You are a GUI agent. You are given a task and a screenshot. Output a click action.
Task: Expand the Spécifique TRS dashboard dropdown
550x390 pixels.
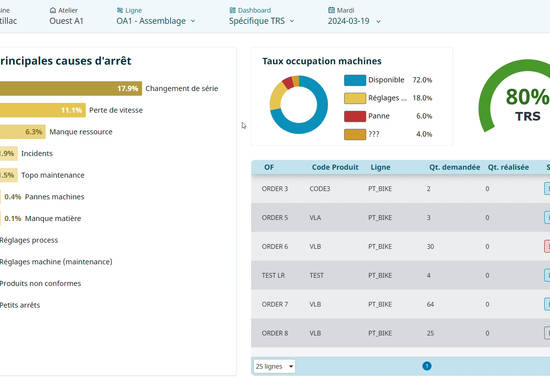tap(262, 21)
